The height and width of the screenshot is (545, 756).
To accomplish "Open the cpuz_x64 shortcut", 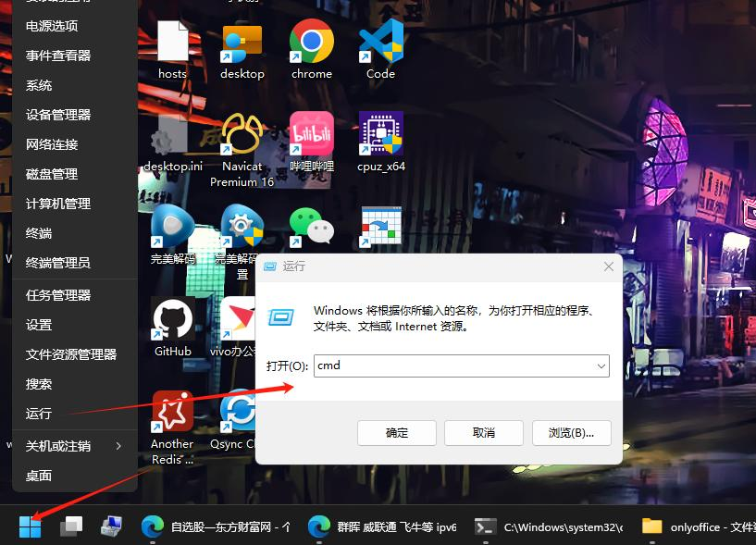I will (x=381, y=133).
